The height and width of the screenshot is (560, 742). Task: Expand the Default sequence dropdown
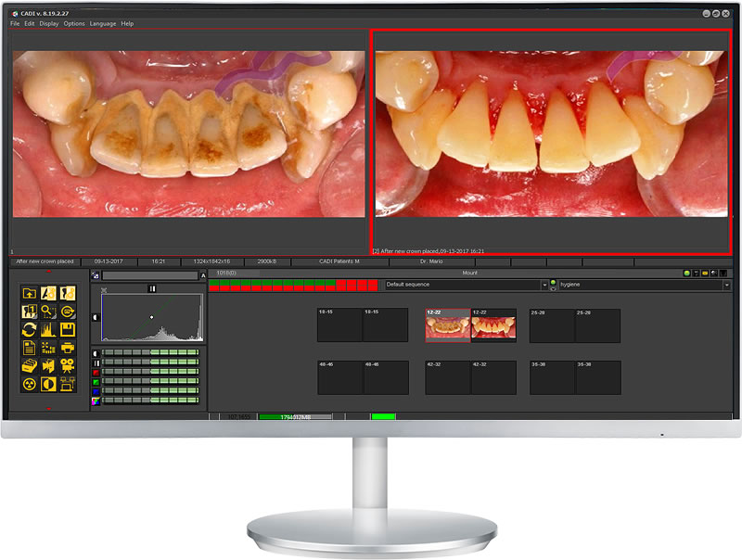(544, 285)
